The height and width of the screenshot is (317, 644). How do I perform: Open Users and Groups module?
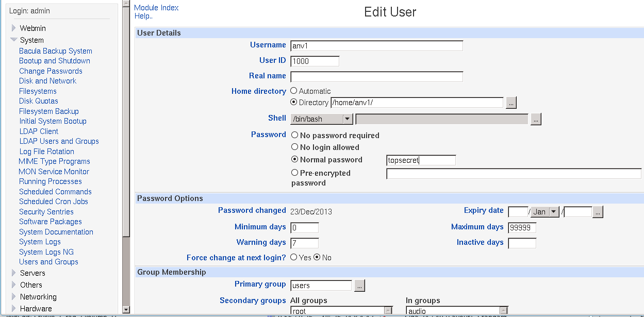tap(48, 262)
